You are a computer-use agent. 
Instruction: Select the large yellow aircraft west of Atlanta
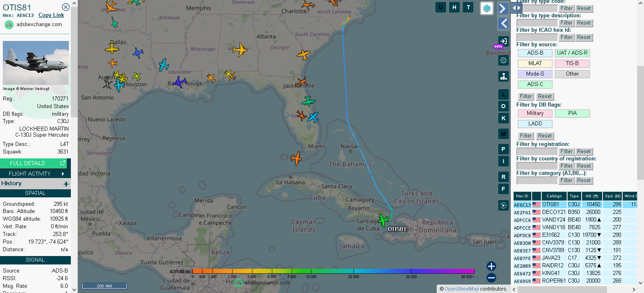point(240,50)
